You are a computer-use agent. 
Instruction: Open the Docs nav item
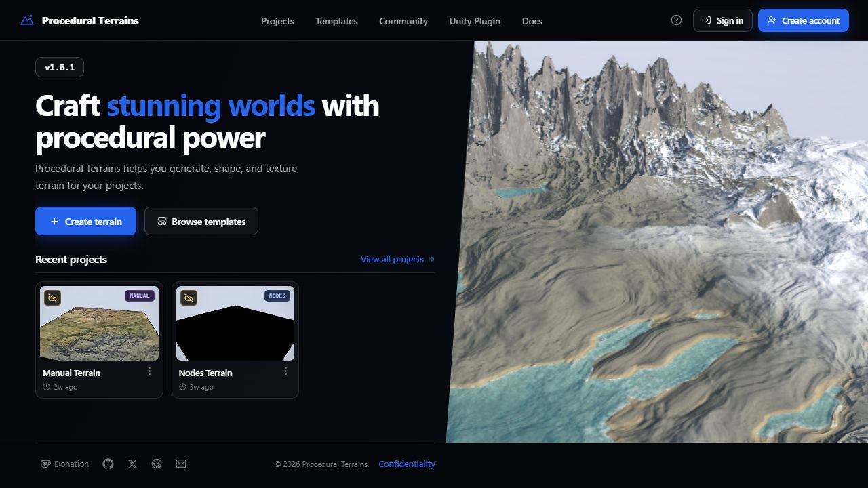[532, 21]
